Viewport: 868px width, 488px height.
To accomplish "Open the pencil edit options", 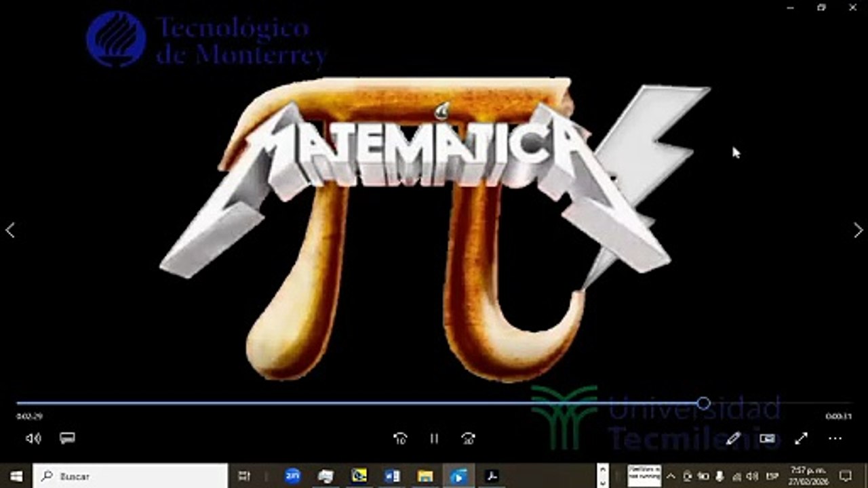I will [733, 439].
